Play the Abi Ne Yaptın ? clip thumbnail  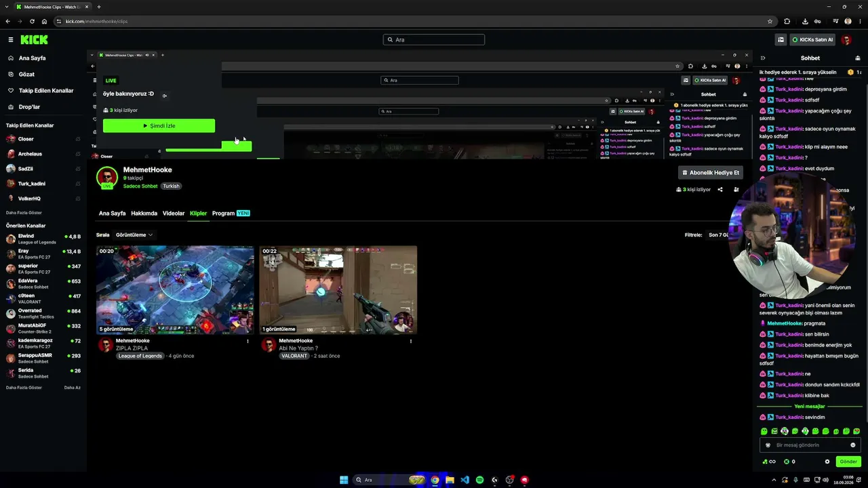(x=338, y=290)
